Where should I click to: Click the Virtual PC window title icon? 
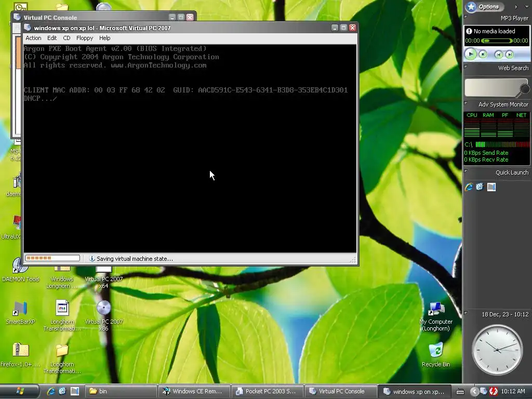pyautogui.click(x=28, y=28)
